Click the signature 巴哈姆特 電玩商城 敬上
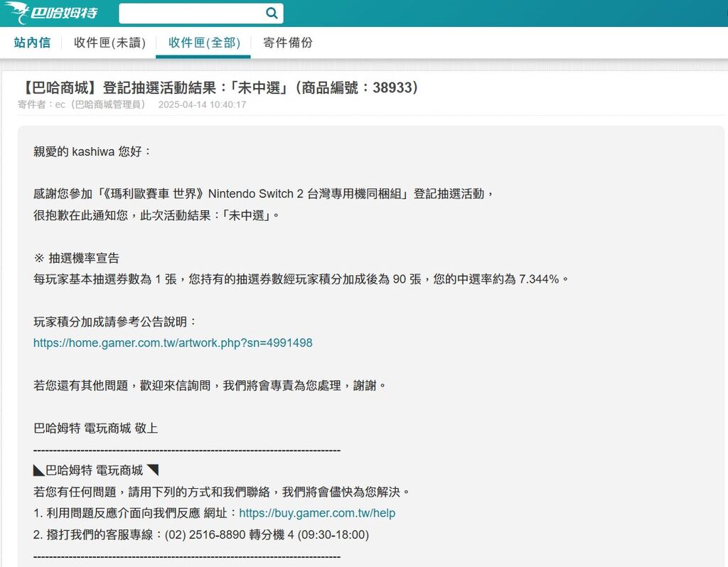The width and height of the screenshot is (728, 567). click(96, 428)
